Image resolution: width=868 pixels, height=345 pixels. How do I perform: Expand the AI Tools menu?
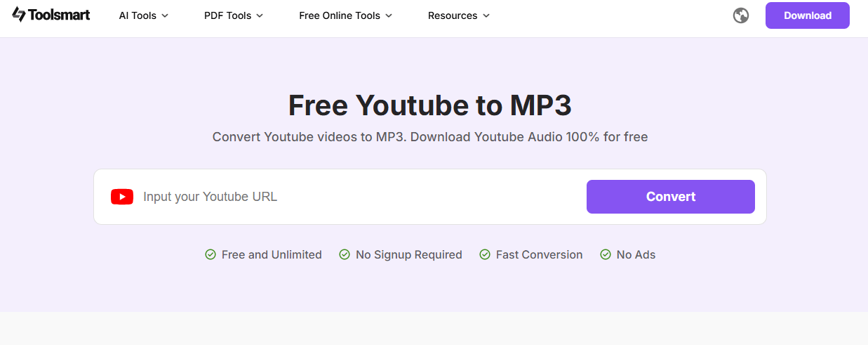point(144,15)
